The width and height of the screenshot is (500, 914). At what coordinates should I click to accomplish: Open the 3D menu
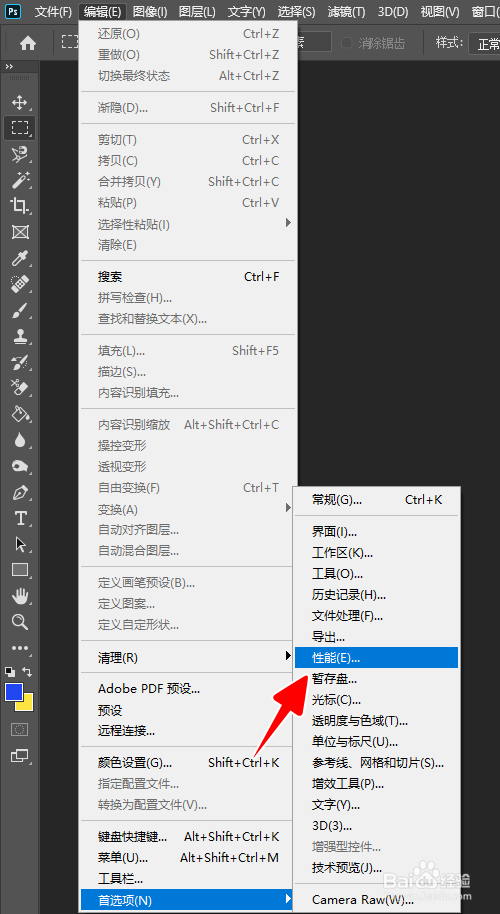click(393, 11)
